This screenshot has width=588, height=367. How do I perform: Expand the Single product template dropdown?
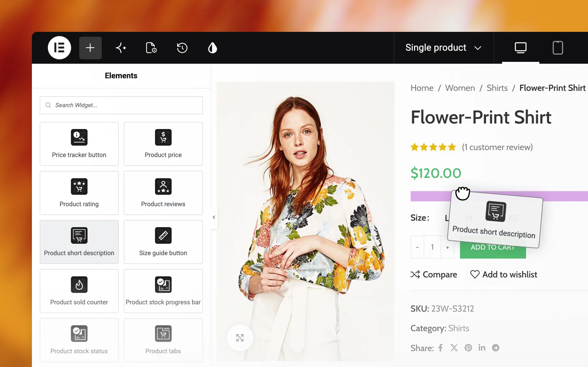coord(443,48)
